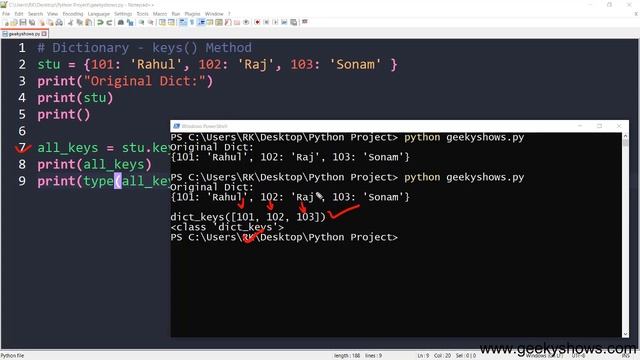Save the file using the Save icon
The height and width of the screenshot is (360, 640).
tap(23, 22)
